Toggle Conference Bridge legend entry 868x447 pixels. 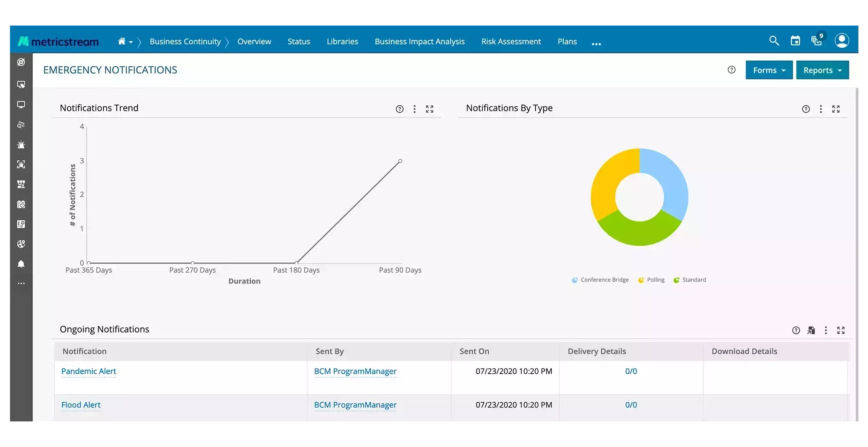600,280
